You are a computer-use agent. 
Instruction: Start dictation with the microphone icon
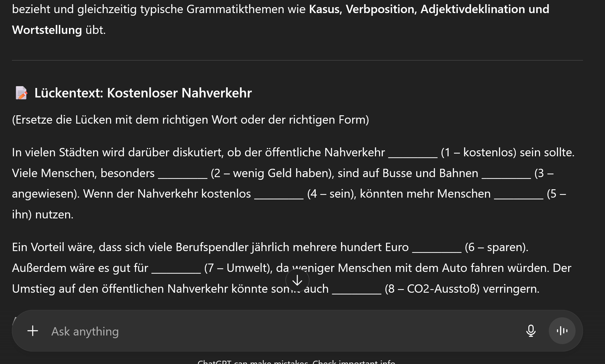coord(531,331)
